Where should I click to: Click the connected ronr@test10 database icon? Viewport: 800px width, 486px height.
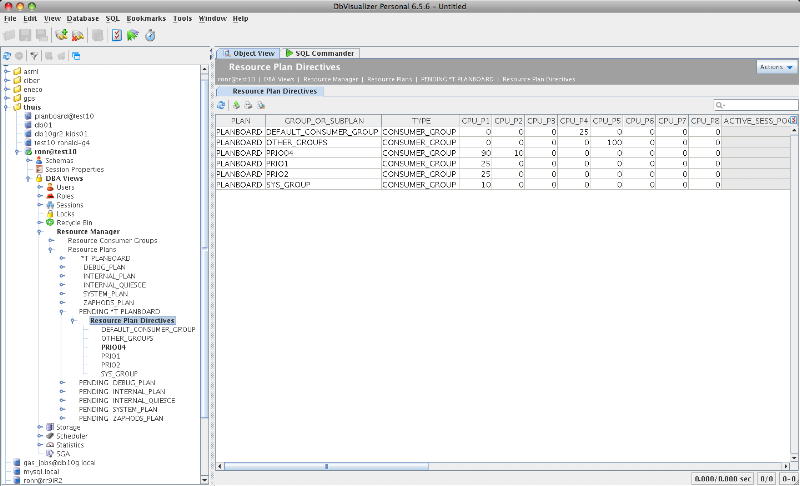pos(29,151)
